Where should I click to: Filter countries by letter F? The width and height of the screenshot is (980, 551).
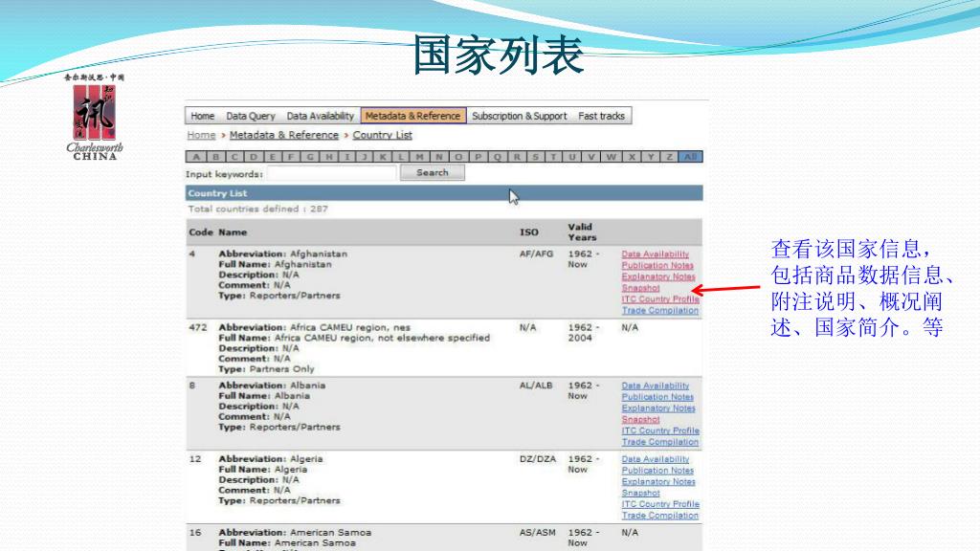pos(291,157)
